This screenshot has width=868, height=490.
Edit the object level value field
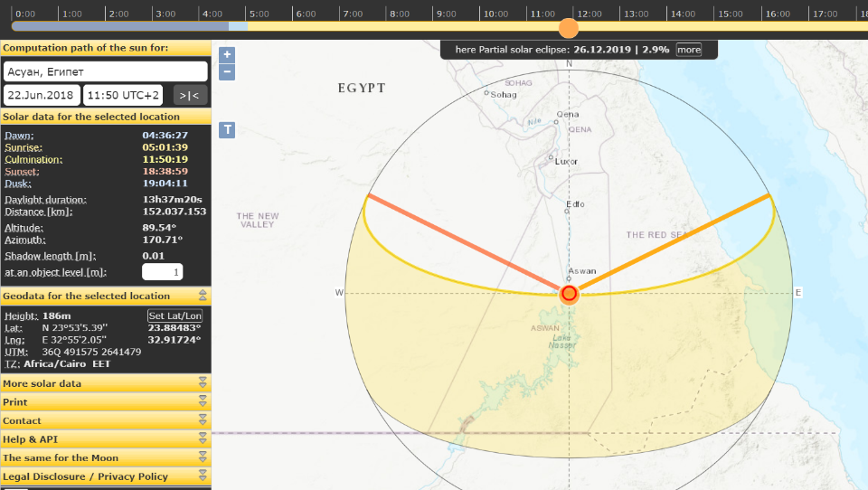tap(162, 272)
